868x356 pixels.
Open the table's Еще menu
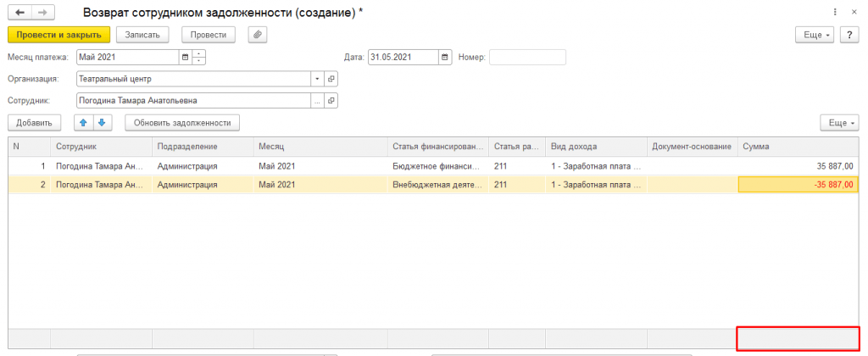(839, 123)
